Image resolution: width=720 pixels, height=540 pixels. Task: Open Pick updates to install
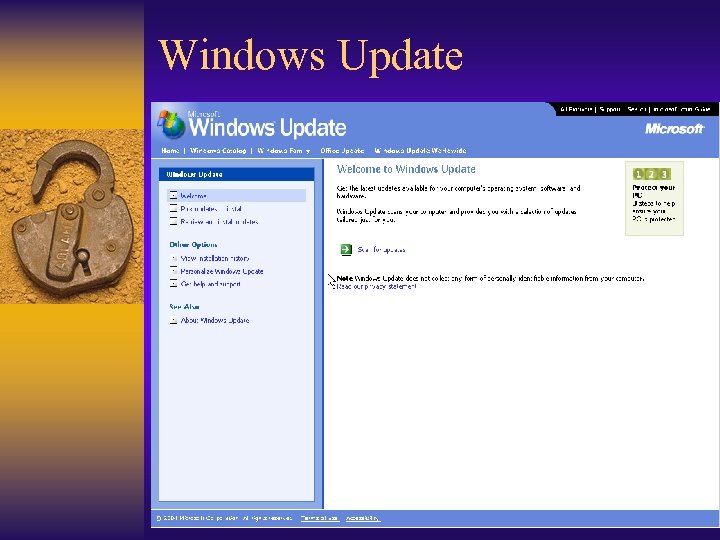coord(211,208)
